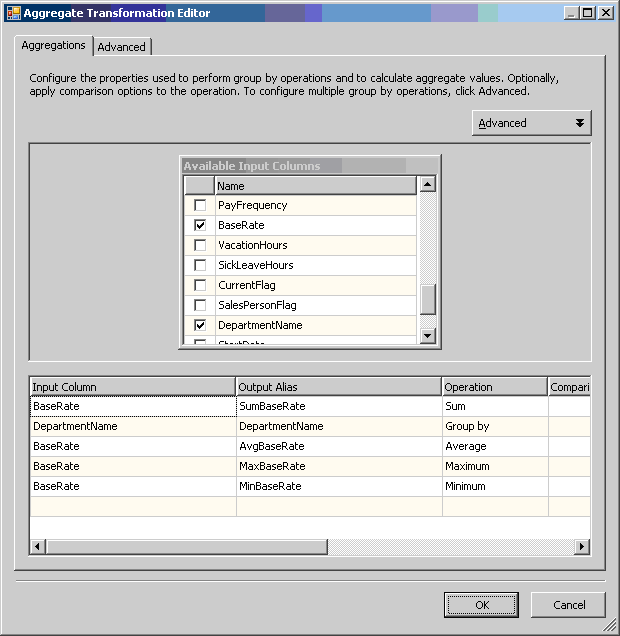620x636 pixels.
Task: Click the AvgBaseRate output alias cell
Action: click(x=338, y=447)
